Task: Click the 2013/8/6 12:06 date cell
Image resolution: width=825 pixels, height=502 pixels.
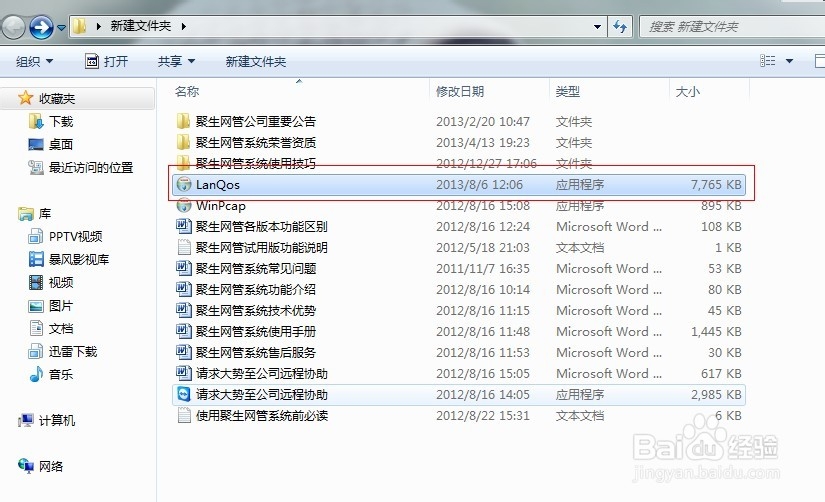Action: pyautogui.click(x=479, y=185)
